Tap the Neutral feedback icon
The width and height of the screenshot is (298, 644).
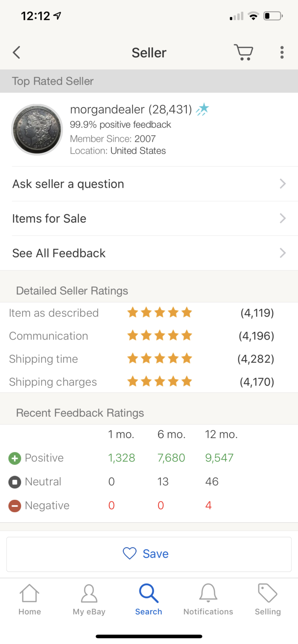[15, 482]
